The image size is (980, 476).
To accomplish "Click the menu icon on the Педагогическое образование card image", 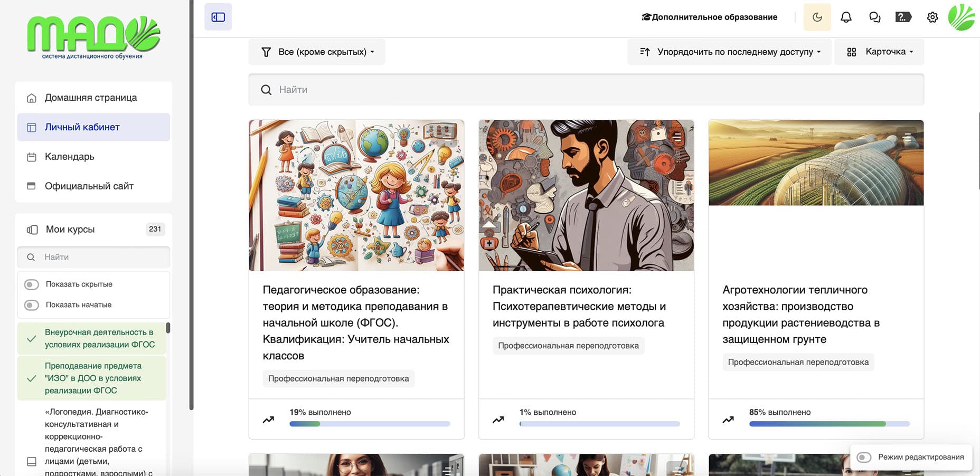I will (447, 137).
